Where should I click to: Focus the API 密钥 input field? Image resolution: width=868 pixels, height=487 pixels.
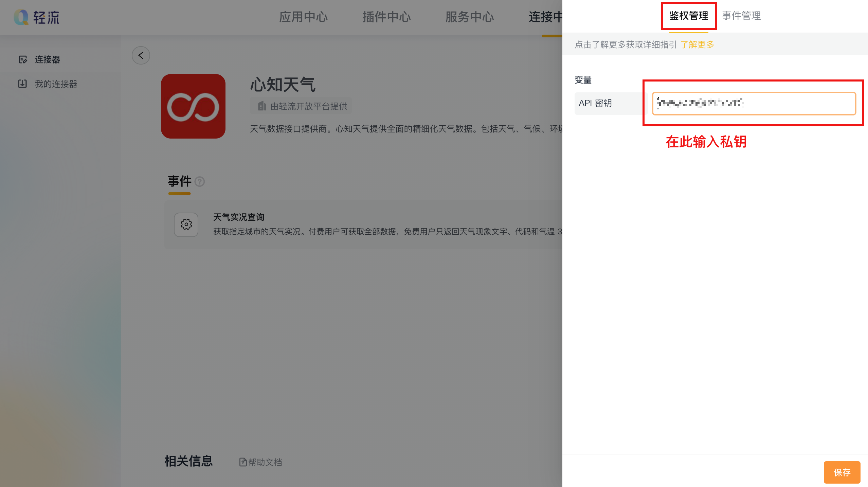pos(754,103)
